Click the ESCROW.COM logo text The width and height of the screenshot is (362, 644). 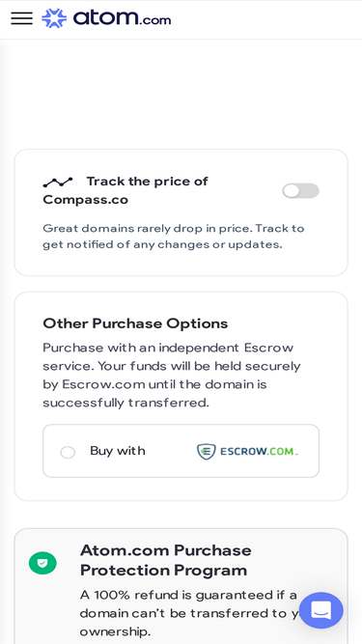pos(259,451)
